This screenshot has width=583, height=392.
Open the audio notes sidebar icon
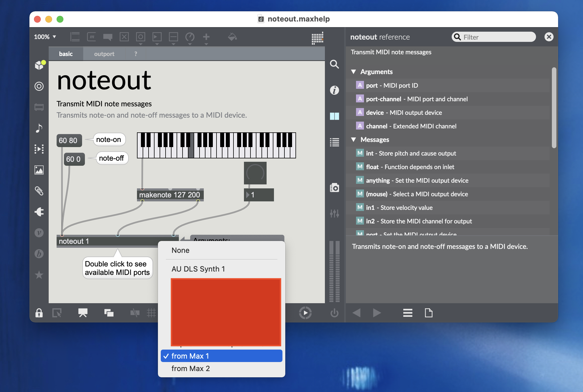[39, 128]
